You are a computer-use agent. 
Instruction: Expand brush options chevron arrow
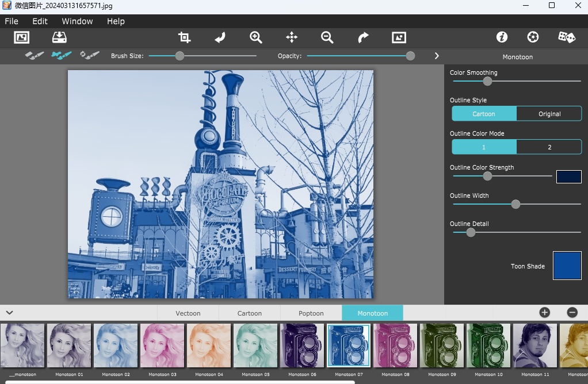click(x=437, y=56)
